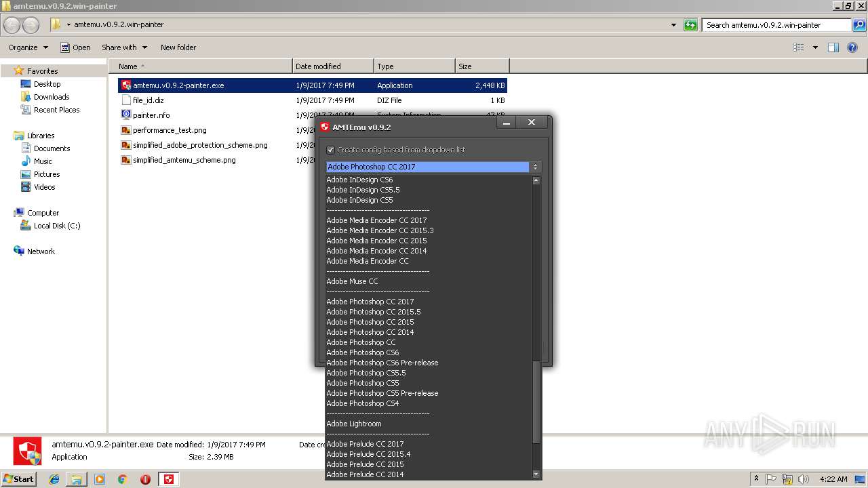Open Favorites star icon in sidebar
Viewport: 868px width, 488px height.
pos(19,70)
